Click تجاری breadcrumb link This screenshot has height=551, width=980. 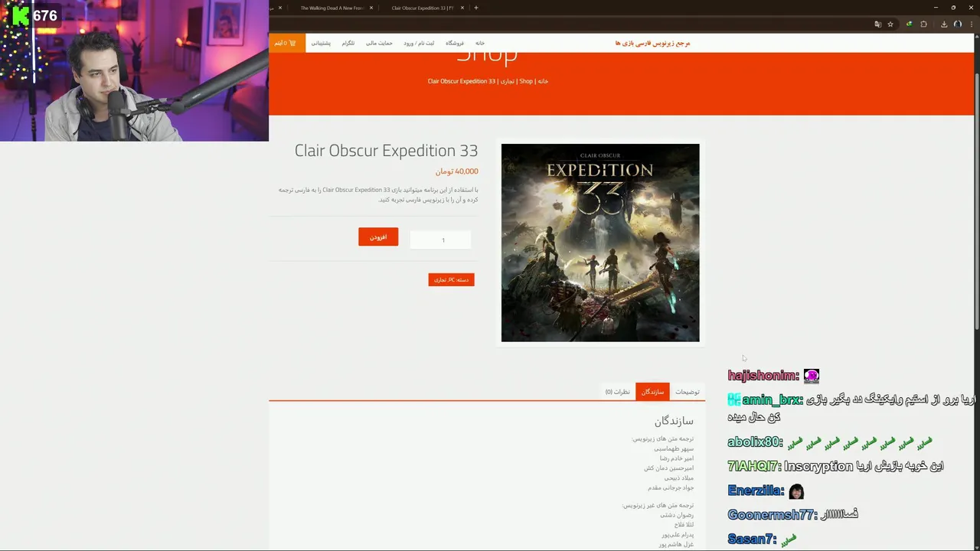coord(508,81)
